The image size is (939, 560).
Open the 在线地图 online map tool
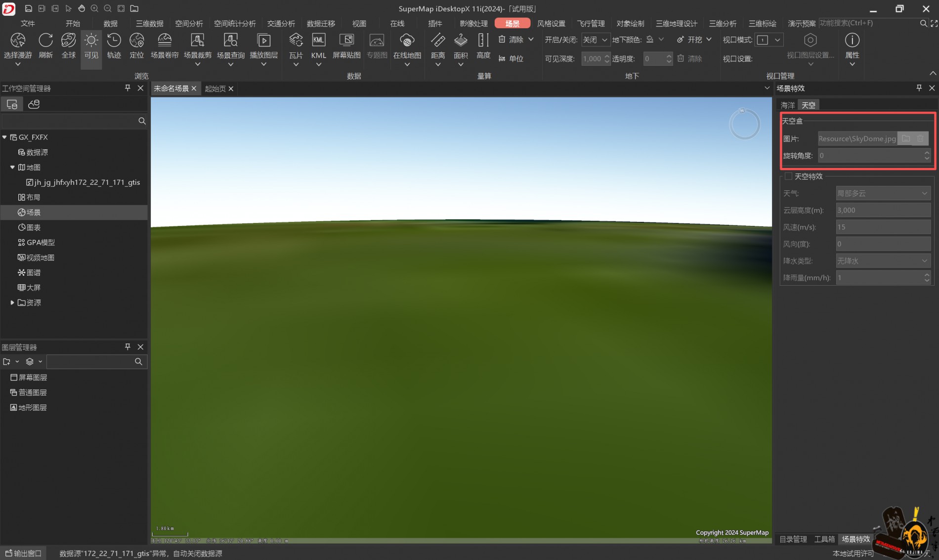tap(407, 41)
